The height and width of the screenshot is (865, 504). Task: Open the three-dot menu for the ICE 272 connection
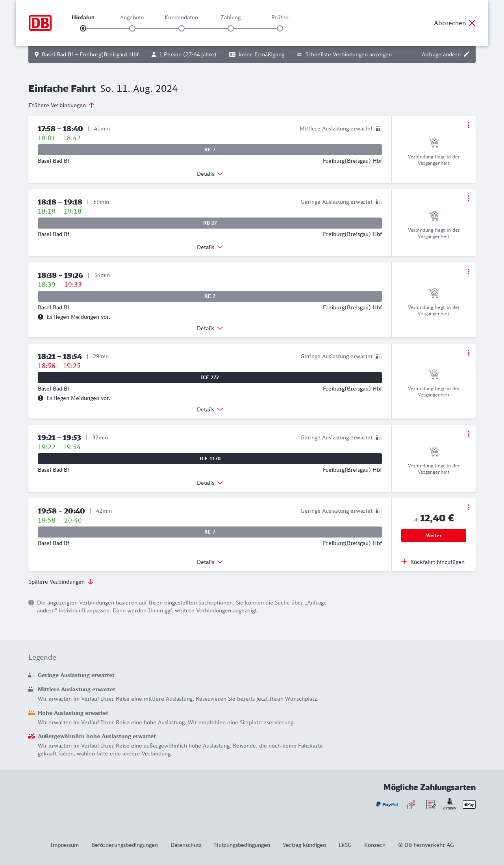tap(468, 353)
